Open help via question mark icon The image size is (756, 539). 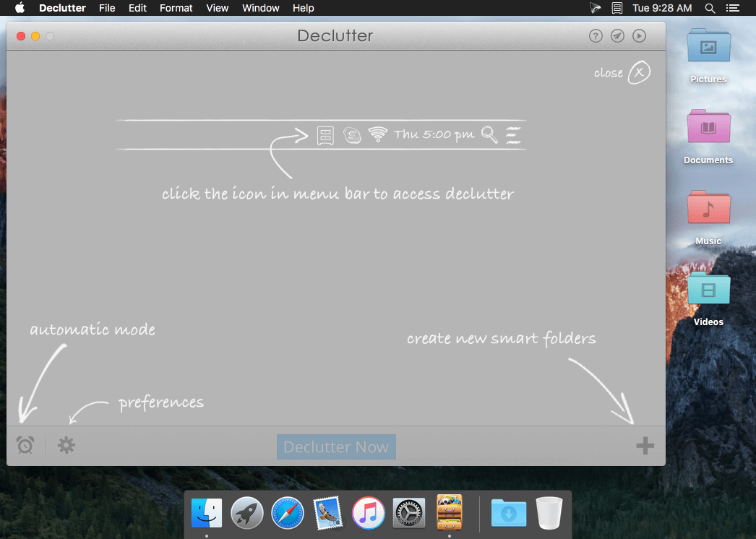point(596,35)
